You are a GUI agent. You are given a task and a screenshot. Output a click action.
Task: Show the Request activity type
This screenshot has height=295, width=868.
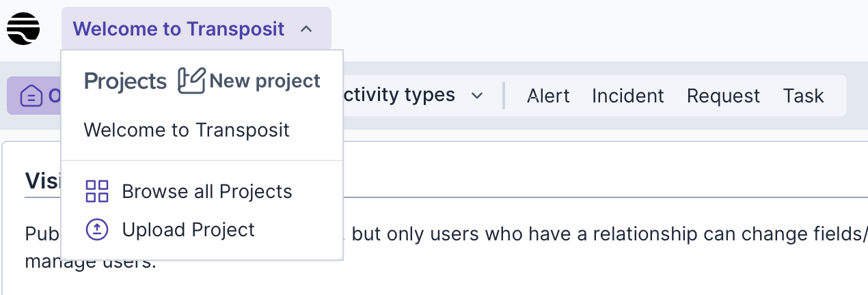[x=723, y=96]
